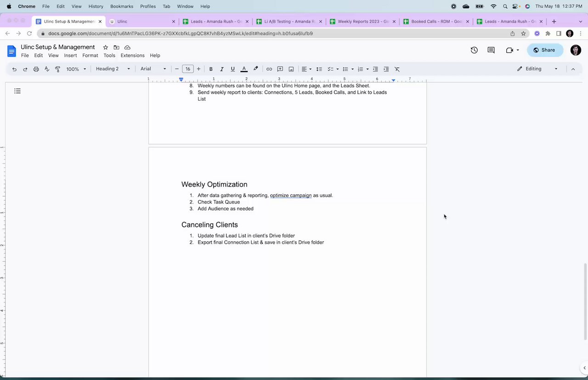Open the Arial font family dropdown

click(153, 69)
